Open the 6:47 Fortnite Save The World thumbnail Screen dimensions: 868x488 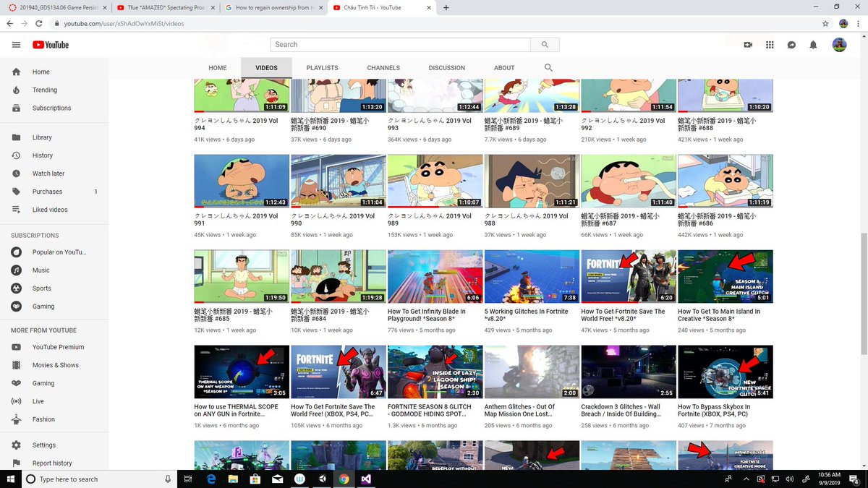coord(339,372)
